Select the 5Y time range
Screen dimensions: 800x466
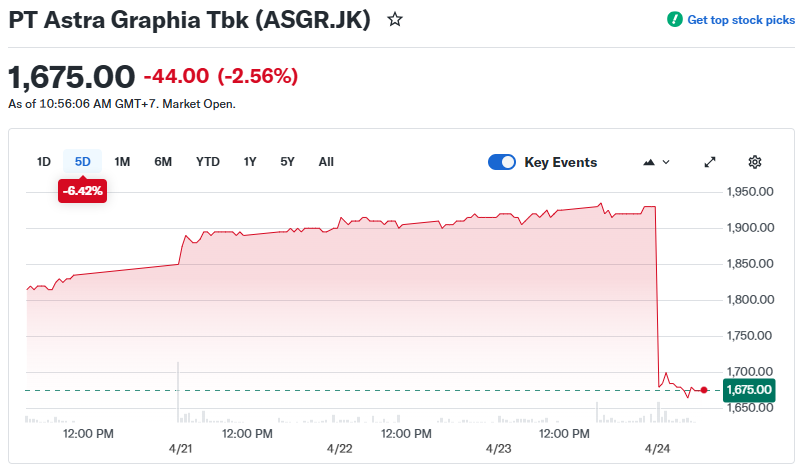point(287,162)
